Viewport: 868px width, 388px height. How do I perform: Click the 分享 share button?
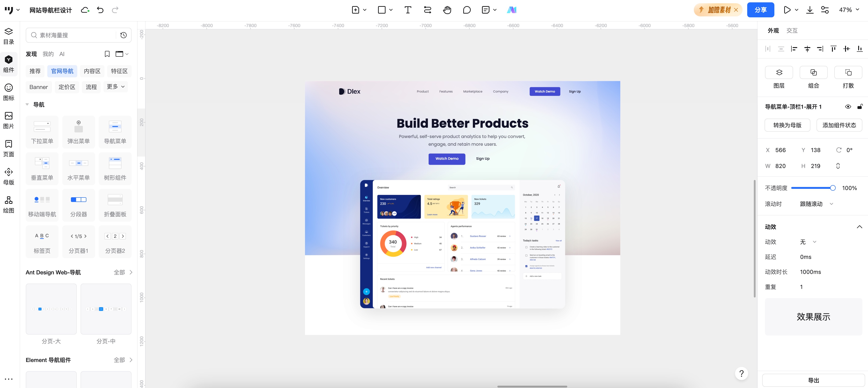[x=761, y=10]
